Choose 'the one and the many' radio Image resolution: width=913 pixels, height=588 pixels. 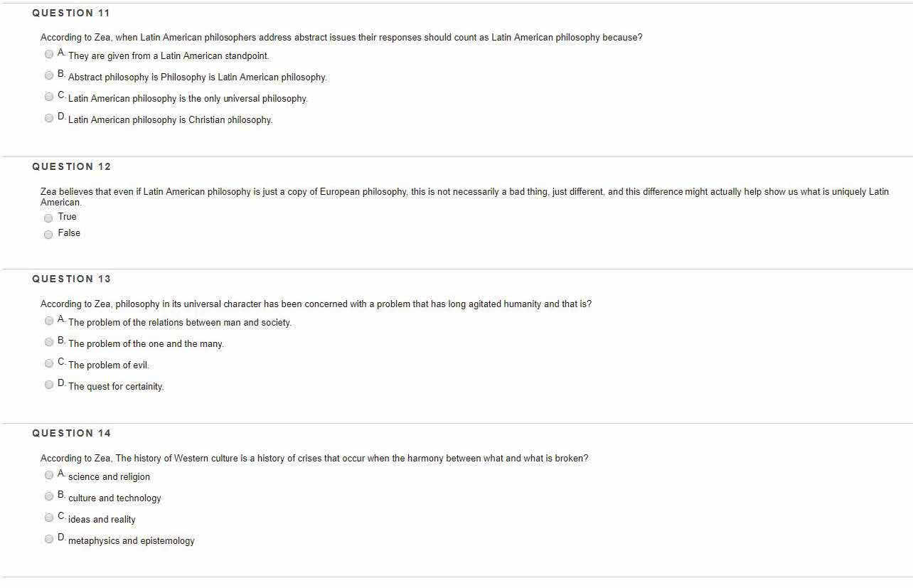[48, 342]
